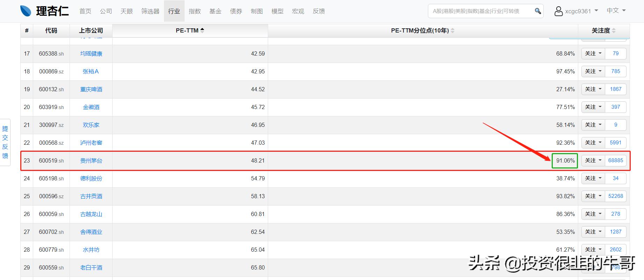Open the 债券 navigation item

pos(236,11)
